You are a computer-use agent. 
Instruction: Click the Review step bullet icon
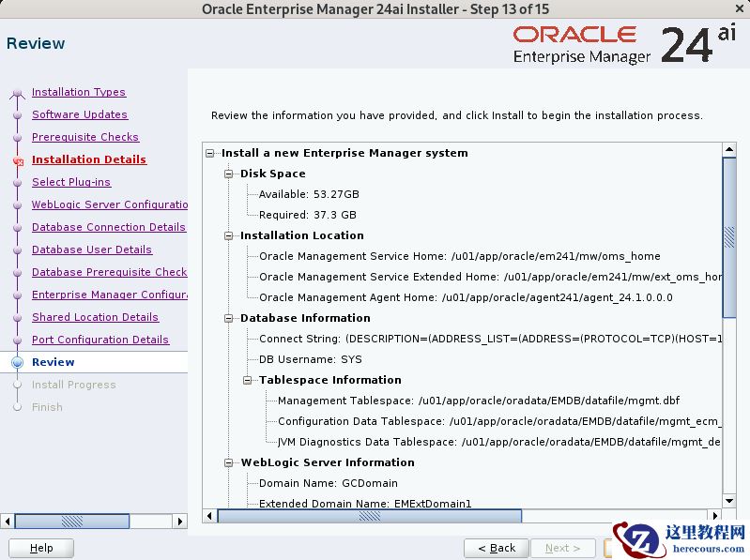point(17,363)
